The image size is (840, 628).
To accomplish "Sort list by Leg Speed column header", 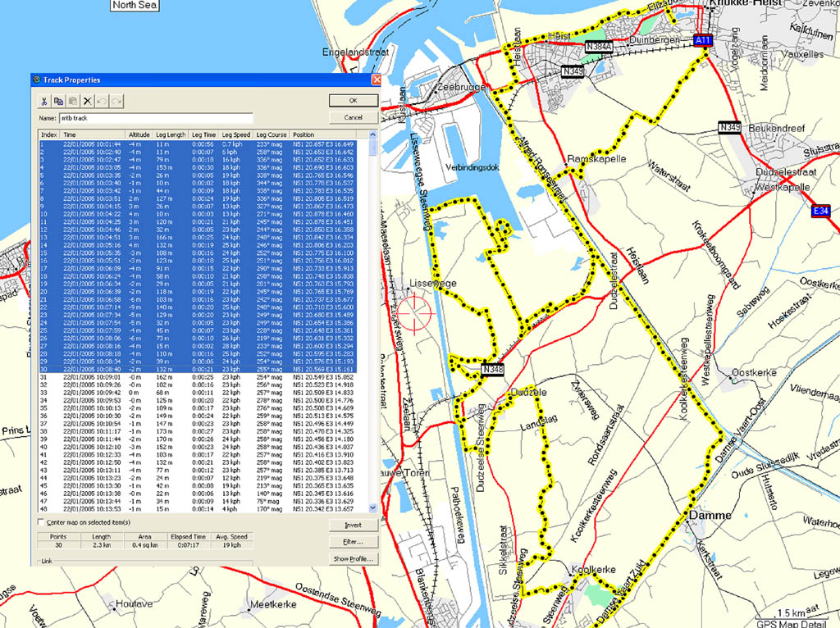I will 236,135.
